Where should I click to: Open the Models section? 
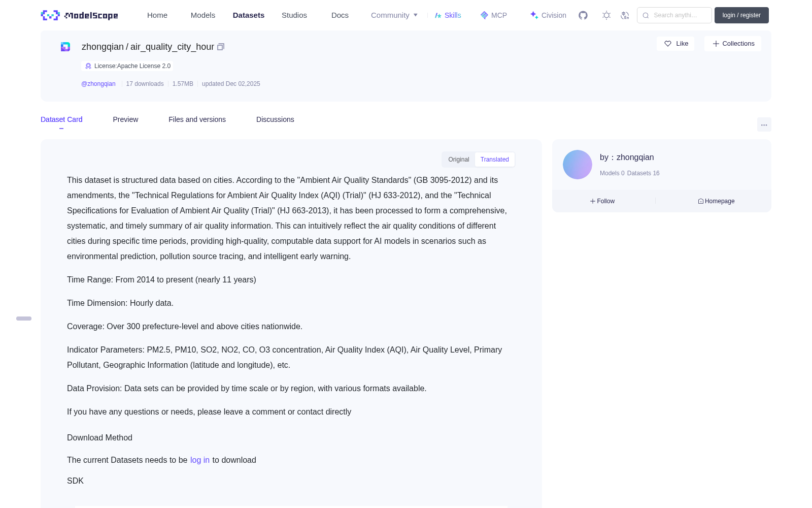[x=203, y=15]
